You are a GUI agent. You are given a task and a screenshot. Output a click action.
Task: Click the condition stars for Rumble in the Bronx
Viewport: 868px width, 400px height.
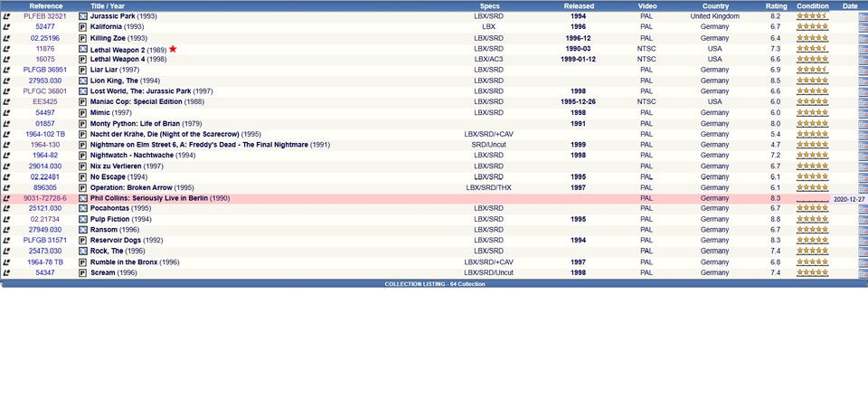coord(812,262)
